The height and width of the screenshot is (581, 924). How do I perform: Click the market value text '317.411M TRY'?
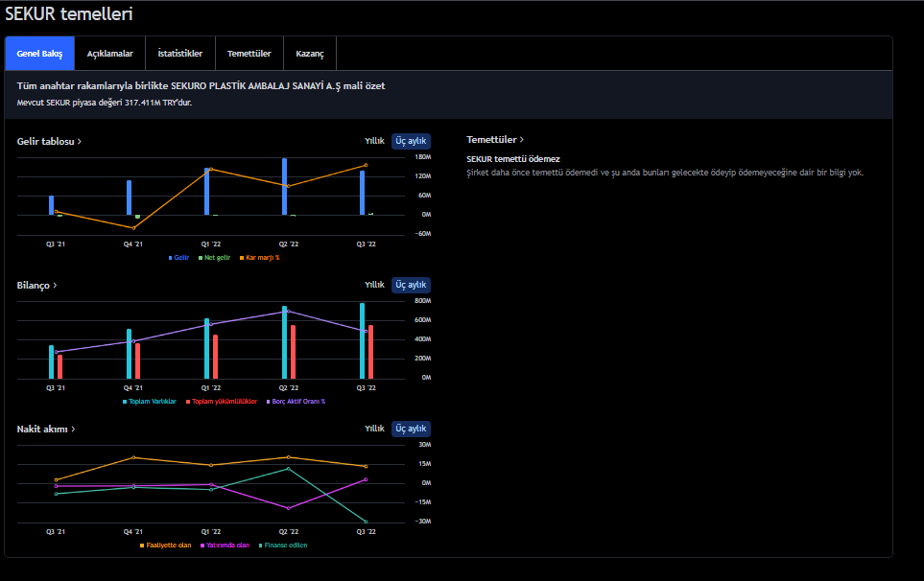[x=152, y=103]
